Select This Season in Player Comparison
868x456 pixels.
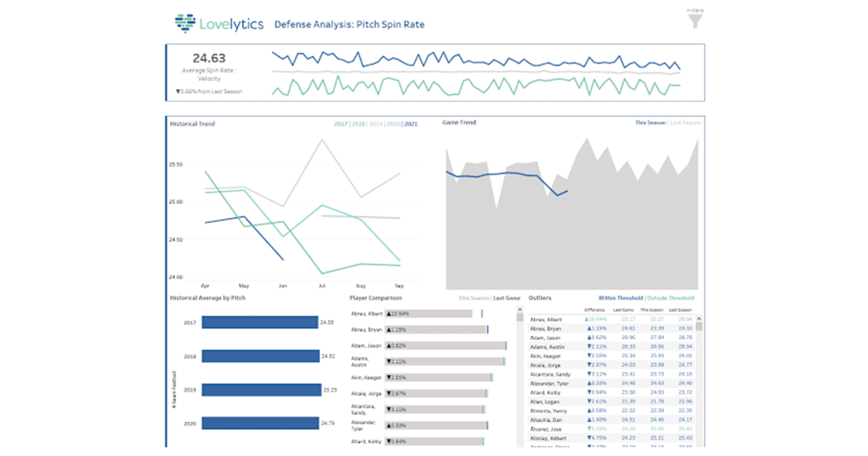pos(474,298)
